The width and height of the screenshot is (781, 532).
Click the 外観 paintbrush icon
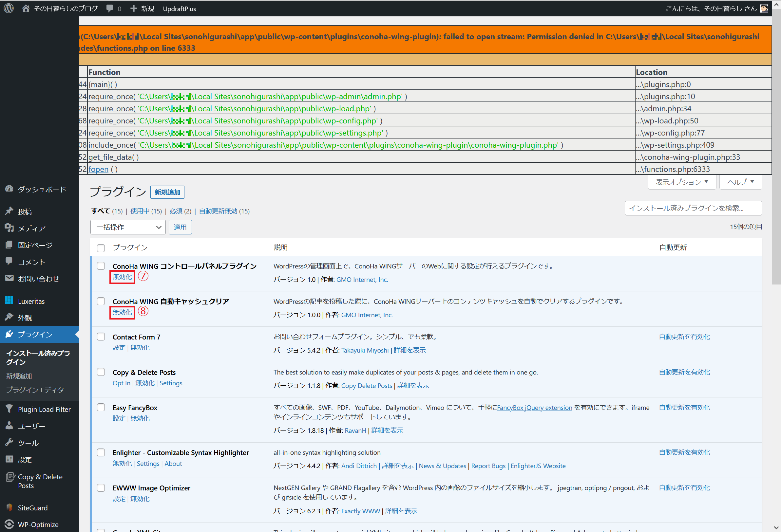9,317
